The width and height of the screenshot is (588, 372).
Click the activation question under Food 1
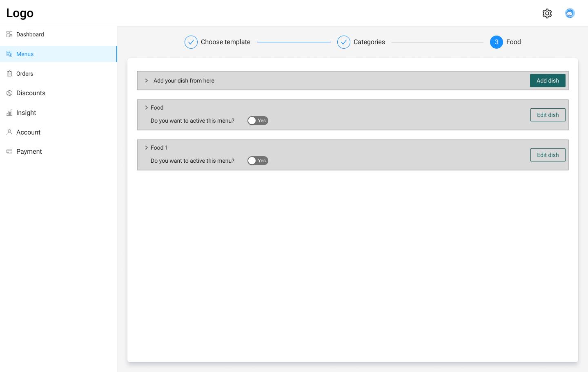click(192, 161)
